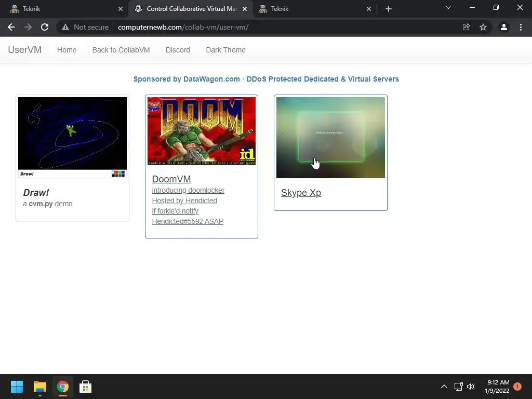Open the Doom cover thumbnail
Viewport: 532px width, 399px height.
click(202, 130)
